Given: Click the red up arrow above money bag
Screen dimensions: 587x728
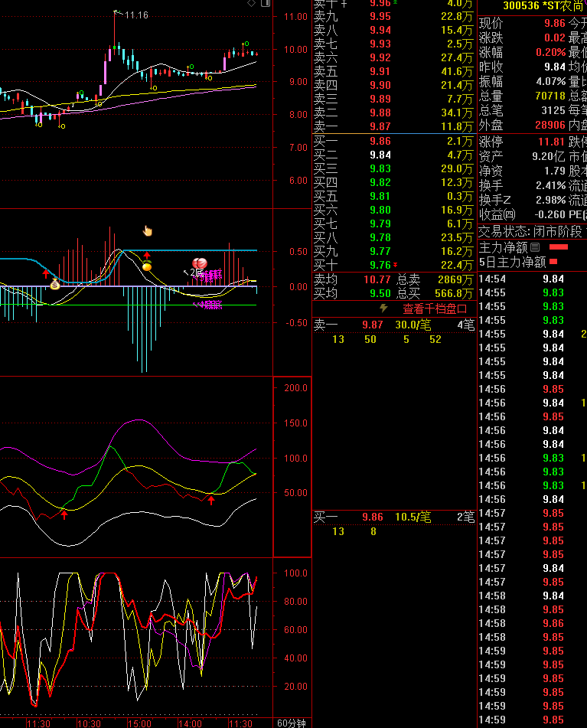Looking at the screenshot, I should (46, 273).
